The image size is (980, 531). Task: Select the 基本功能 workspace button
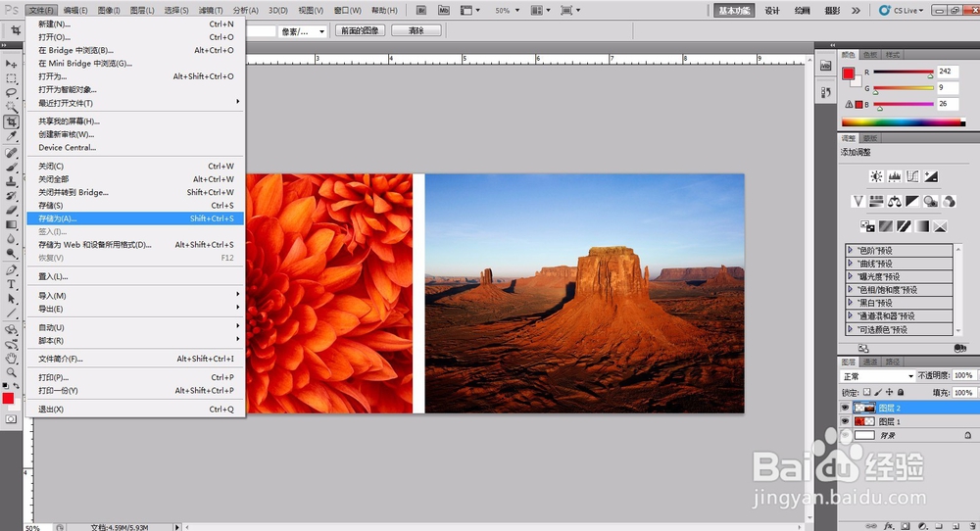734,10
